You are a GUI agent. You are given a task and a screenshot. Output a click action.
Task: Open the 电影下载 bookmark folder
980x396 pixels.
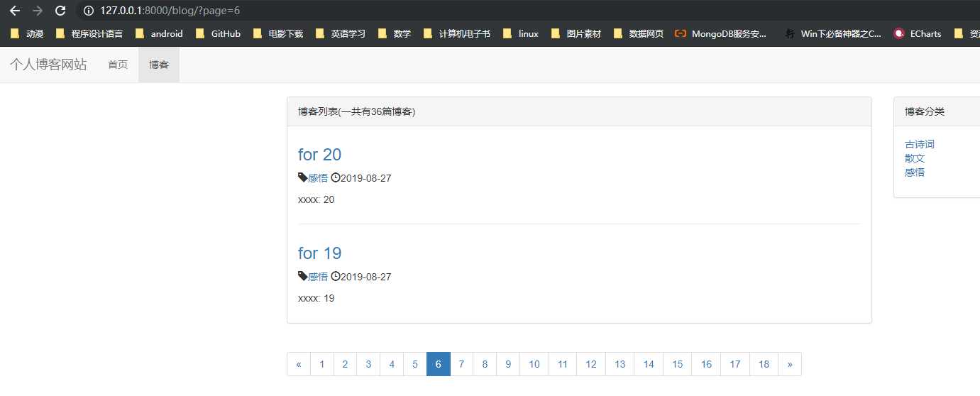[278, 33]
